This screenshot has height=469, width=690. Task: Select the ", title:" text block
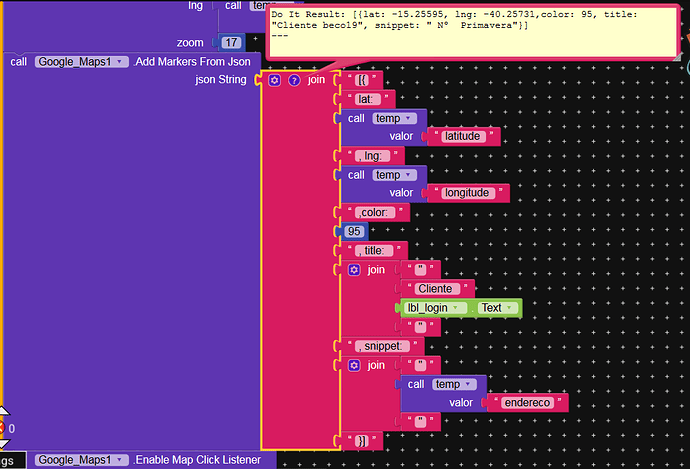374,251
